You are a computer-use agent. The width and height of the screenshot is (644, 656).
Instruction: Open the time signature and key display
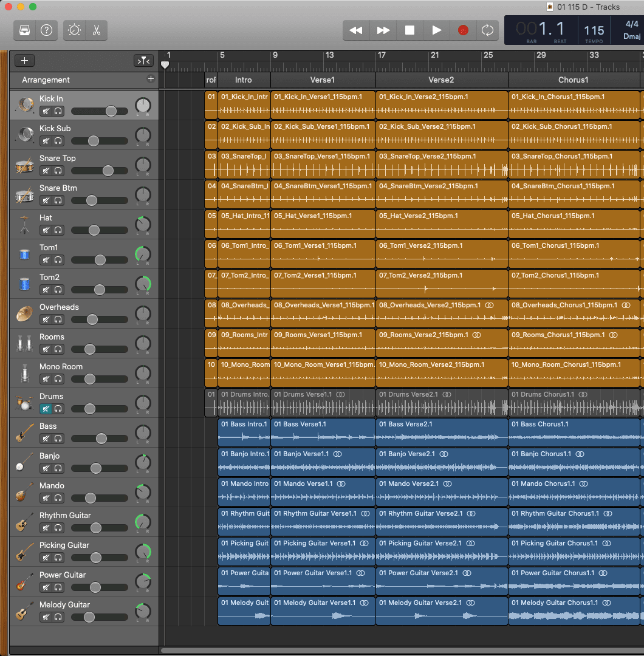tap(631, 30)
